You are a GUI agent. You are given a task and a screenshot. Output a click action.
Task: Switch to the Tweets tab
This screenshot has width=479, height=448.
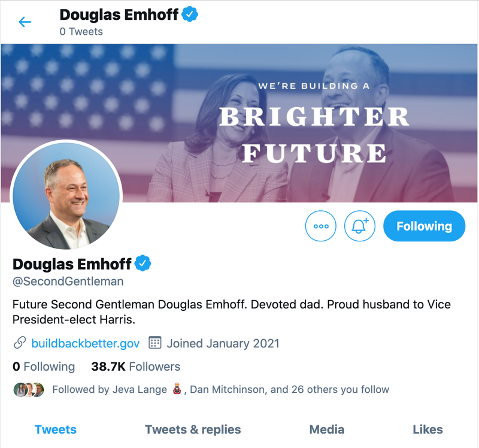[56, 429]
